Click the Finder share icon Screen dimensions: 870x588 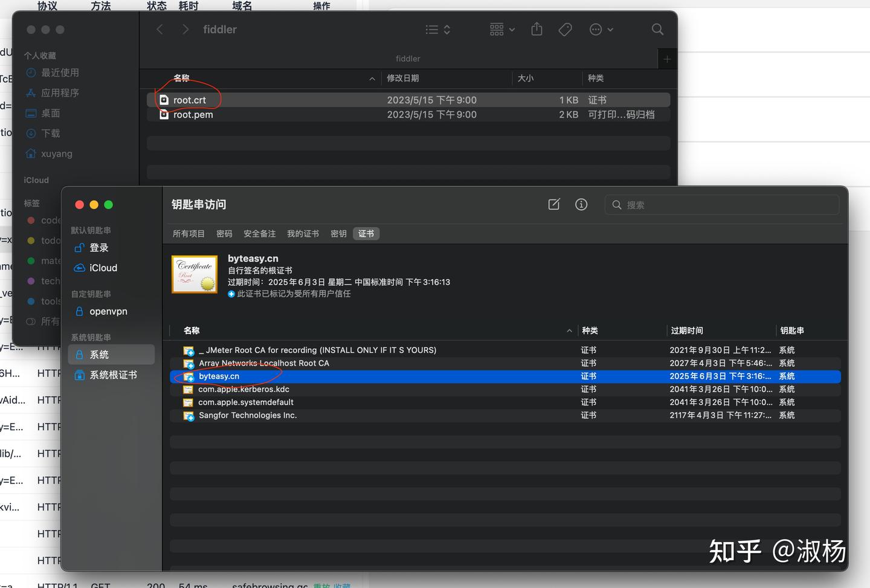coord(536,29)
